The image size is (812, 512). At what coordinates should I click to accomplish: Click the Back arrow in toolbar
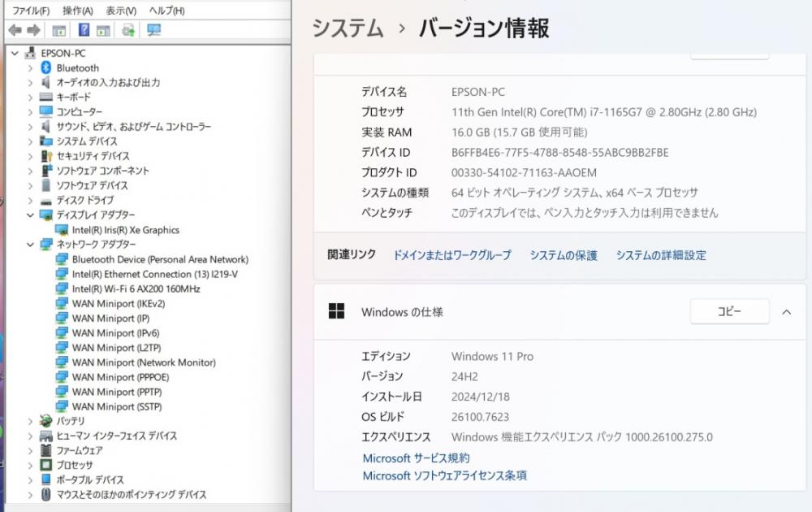15,30
